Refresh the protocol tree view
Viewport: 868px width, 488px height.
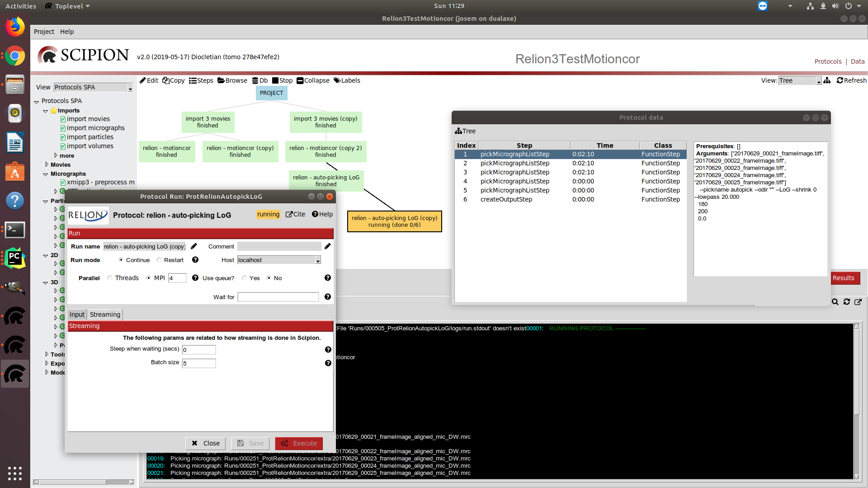tap(851, 80)
